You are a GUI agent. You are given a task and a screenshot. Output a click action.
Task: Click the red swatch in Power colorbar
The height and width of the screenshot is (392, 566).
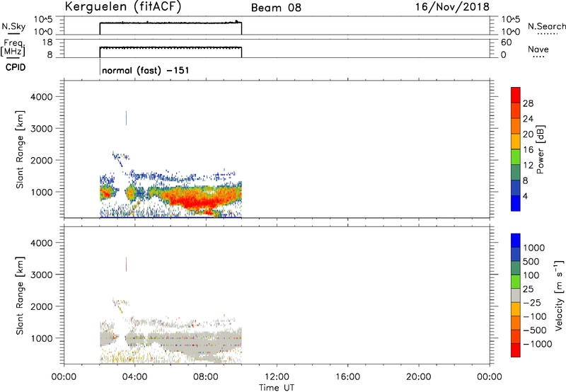click(516, 95)
